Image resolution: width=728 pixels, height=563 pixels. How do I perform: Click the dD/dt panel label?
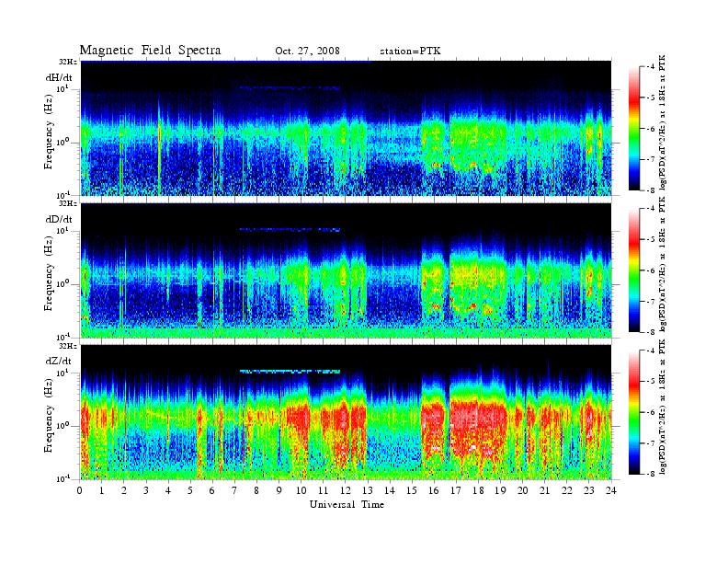(59, 219)
